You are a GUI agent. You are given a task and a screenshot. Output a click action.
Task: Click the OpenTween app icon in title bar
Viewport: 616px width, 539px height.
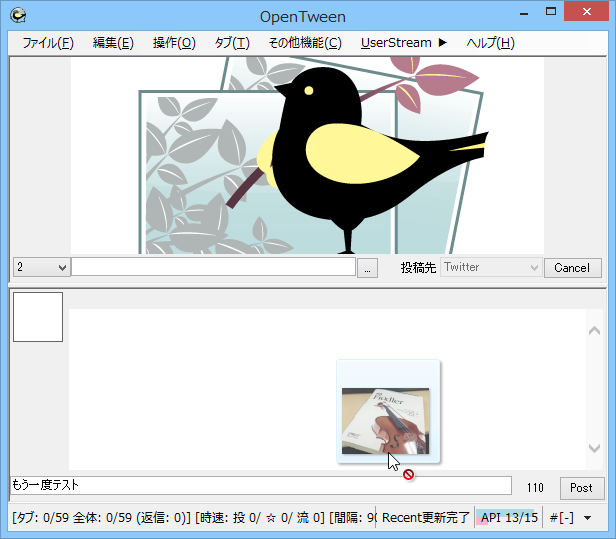point(18,15)
